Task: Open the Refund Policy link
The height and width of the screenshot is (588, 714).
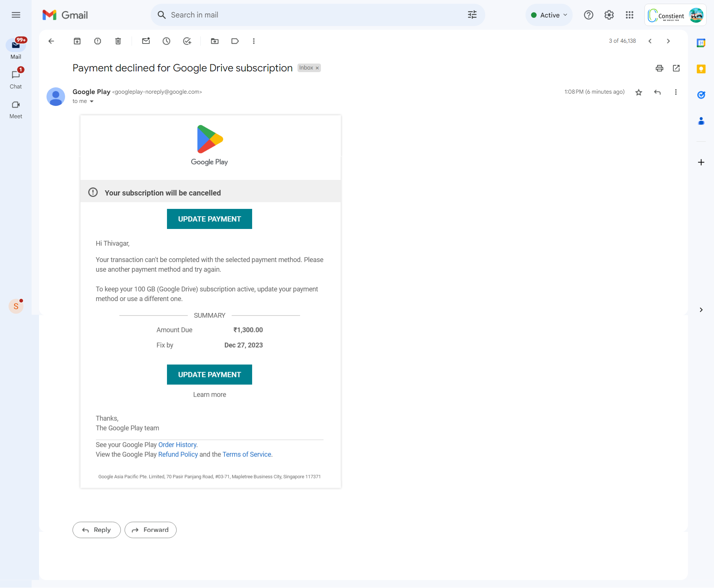Action: 178,455
